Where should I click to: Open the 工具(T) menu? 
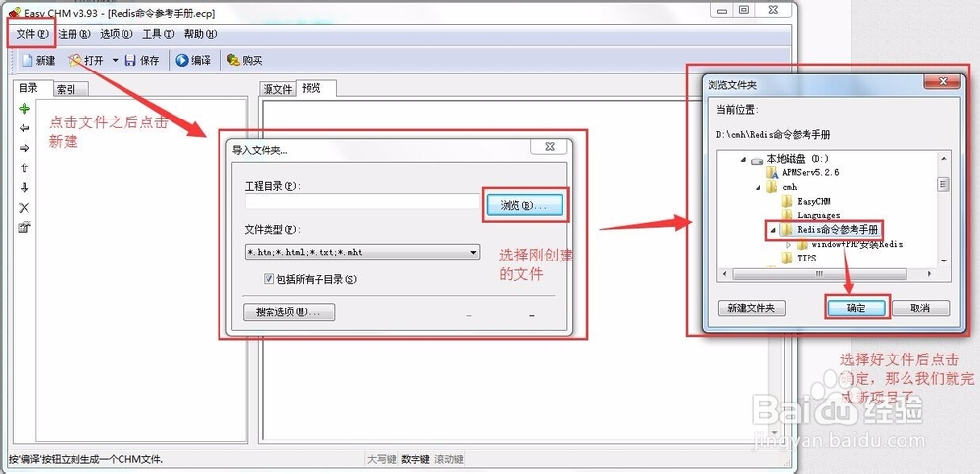(x=159, y=34)
